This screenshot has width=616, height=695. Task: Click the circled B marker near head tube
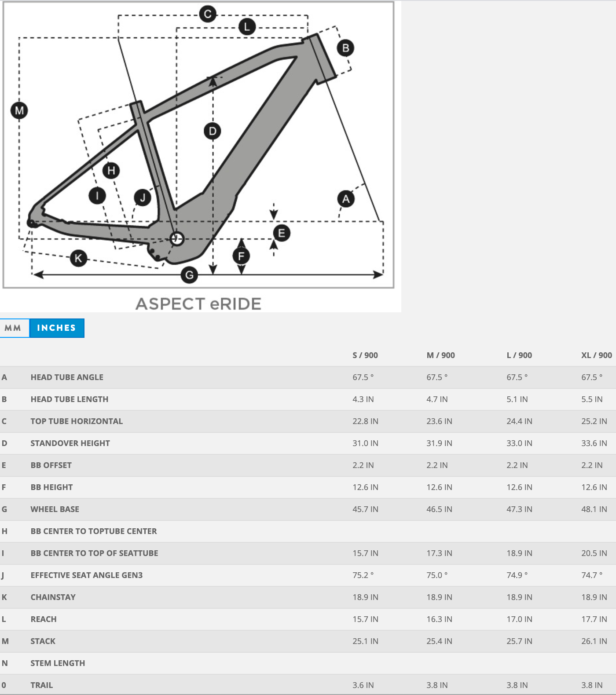pyautogui.click(x=345, y=48)
